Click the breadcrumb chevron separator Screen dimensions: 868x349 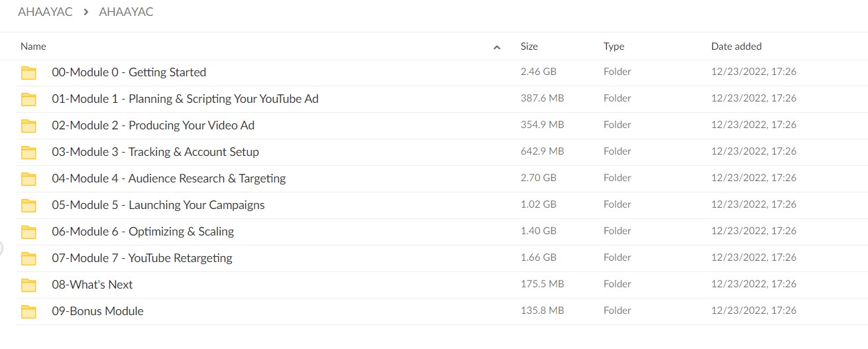pos(85,12)
